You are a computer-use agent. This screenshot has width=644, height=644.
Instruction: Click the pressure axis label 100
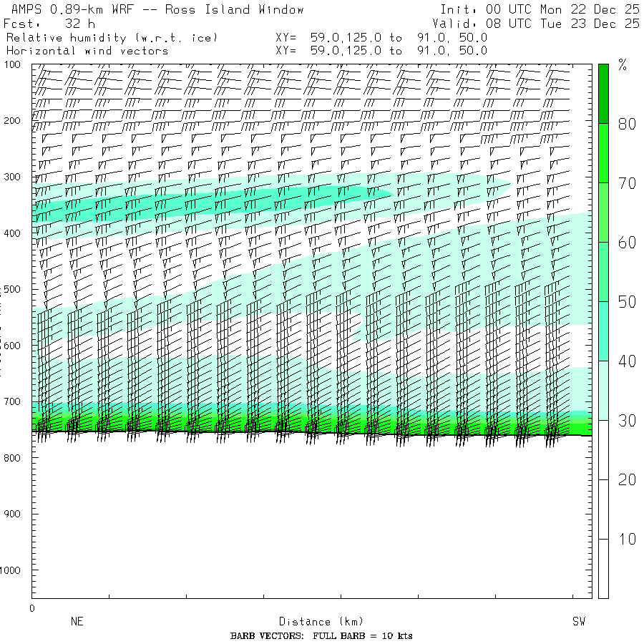point(12,64)
